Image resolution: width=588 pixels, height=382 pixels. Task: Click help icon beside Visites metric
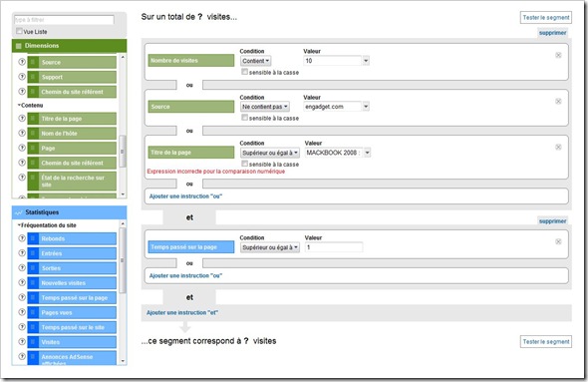(22, 342)
